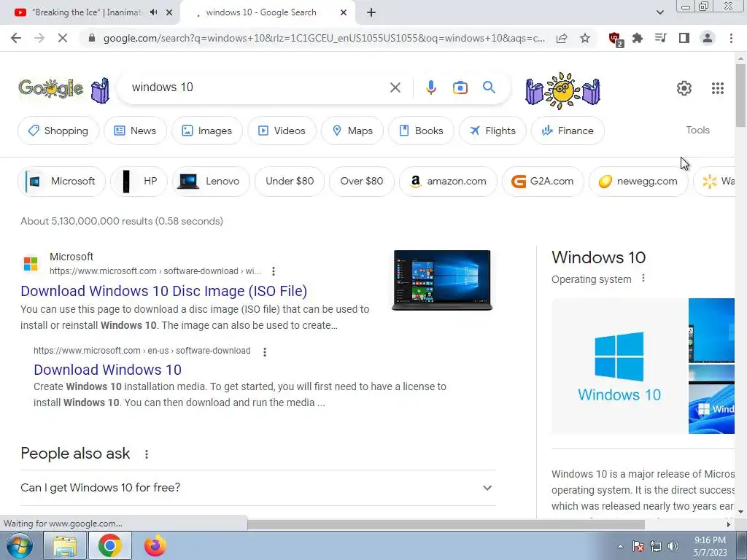Switch to the News results tab

[135, 131]
